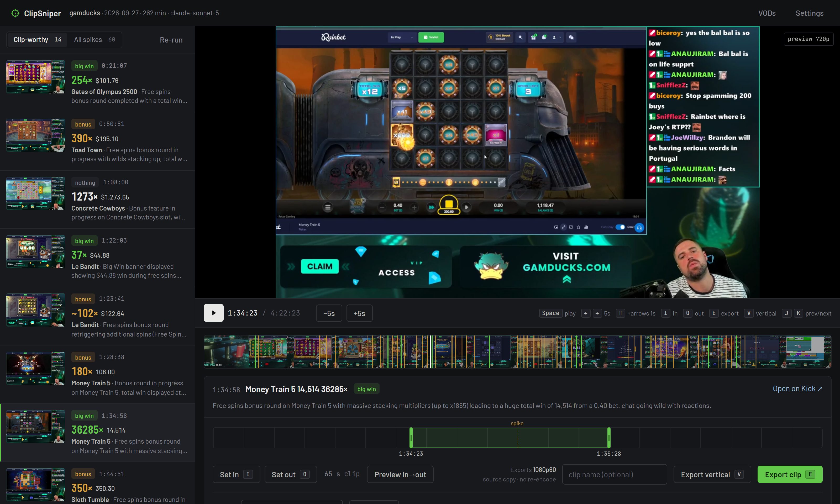Click the clip in-point handle at 1:34:23
This screenshot has width=840, height=504.
click(411, 438)
